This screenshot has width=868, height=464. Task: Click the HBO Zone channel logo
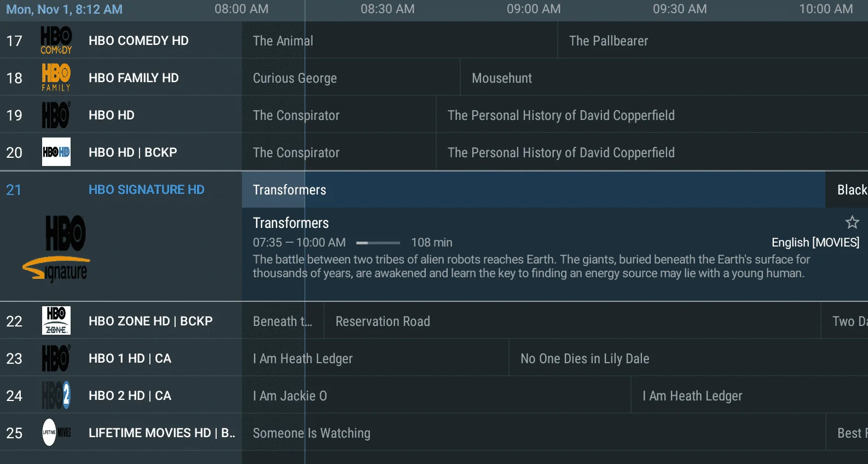56,320
